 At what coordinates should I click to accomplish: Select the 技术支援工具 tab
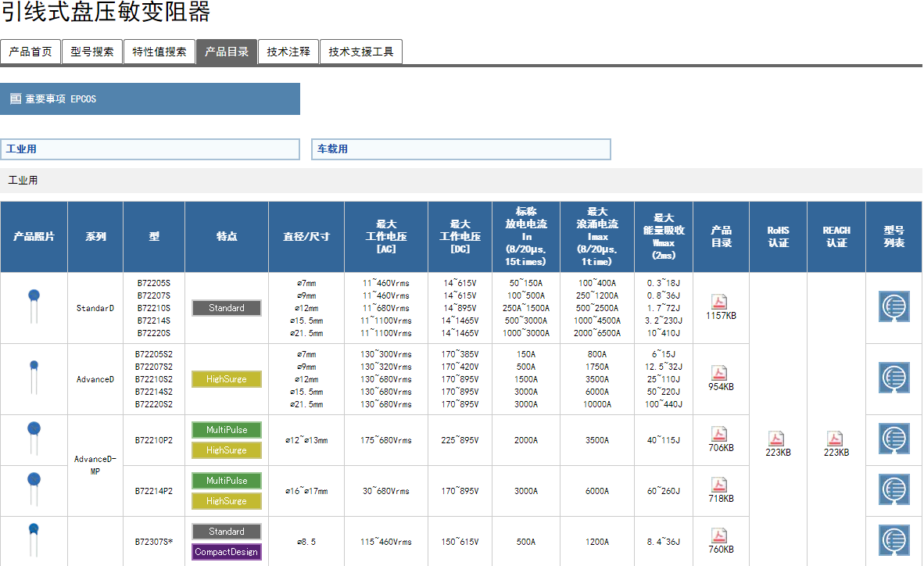(x=361, y=52)
